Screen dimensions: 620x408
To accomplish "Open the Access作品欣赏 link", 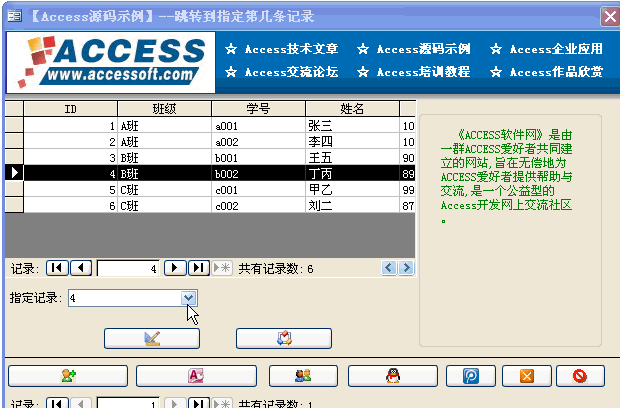I will (556, 72).
